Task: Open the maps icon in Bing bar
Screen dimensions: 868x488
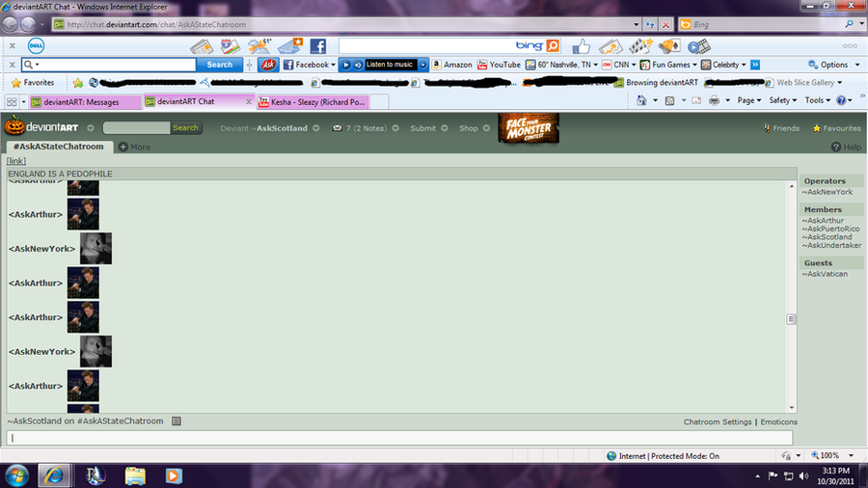Action: click(230, 46)
